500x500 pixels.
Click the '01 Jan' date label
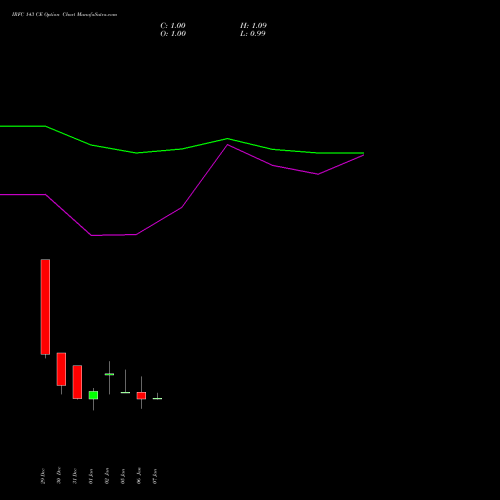91,476
